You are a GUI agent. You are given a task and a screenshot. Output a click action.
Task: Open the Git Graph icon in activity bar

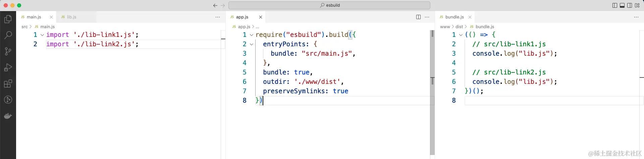click(x=8, y=100)
